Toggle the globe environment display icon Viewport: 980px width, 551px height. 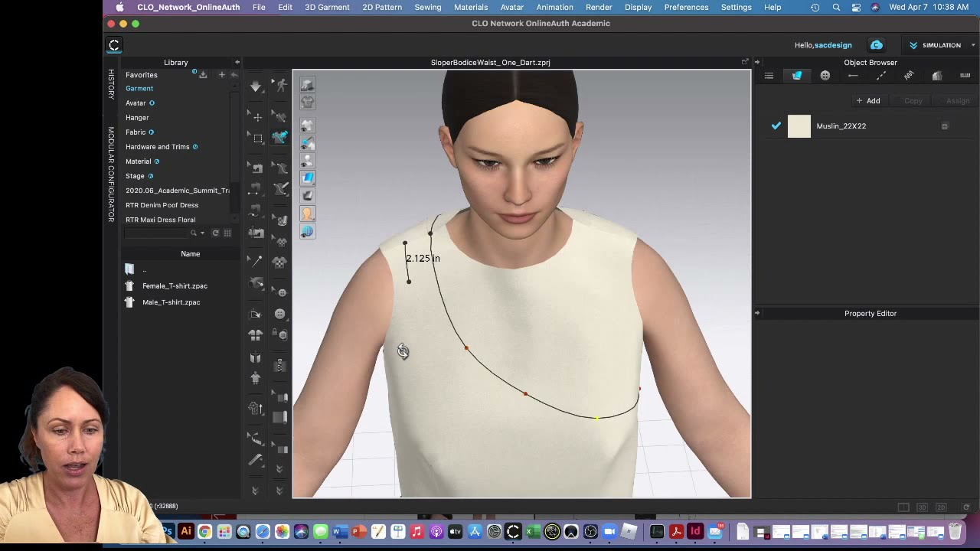point(307,231)
